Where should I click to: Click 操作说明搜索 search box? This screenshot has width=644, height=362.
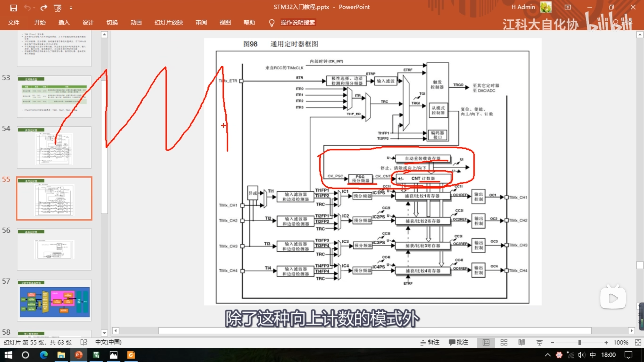[298, 23]
